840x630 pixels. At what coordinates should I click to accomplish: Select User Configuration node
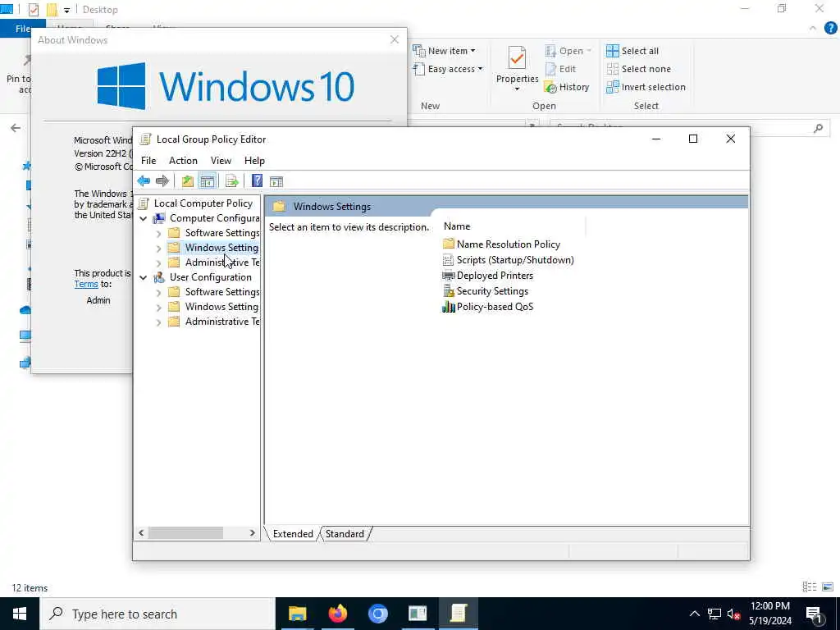(203, 277)
